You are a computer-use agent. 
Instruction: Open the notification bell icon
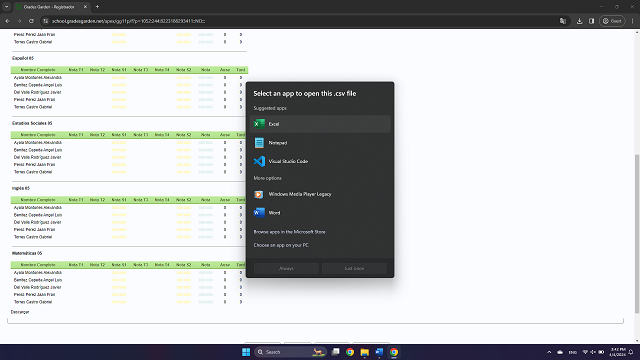coord(631,352)
